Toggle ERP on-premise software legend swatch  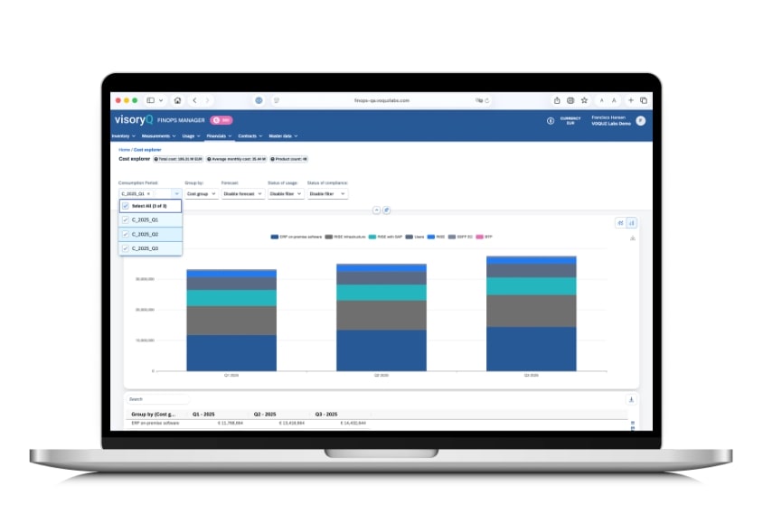click(275, 237)
